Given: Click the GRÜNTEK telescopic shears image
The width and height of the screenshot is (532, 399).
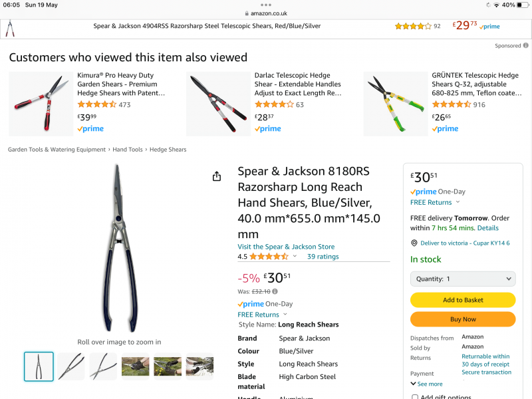Looking at the screenshot, I should tap(395, 104).
